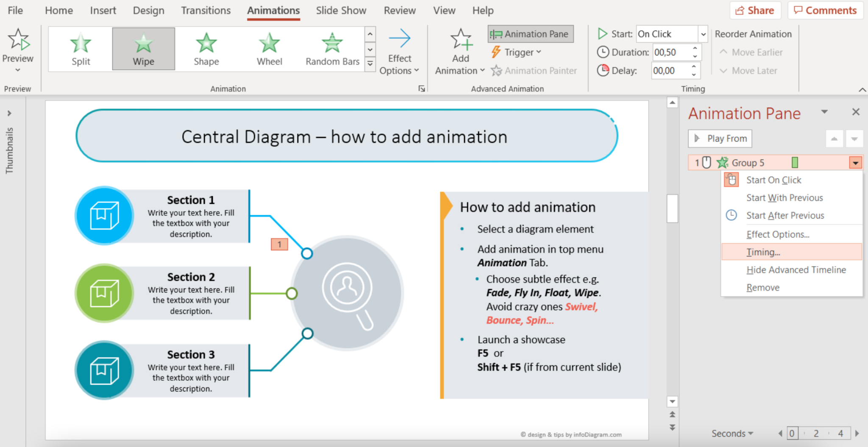Select Remove from the context menu
The image size is (868, 447).
762,287
